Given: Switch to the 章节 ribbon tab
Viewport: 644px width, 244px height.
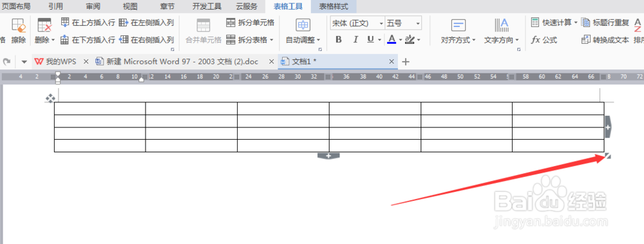Looking at the screenshot, I should tap(167, 6).
